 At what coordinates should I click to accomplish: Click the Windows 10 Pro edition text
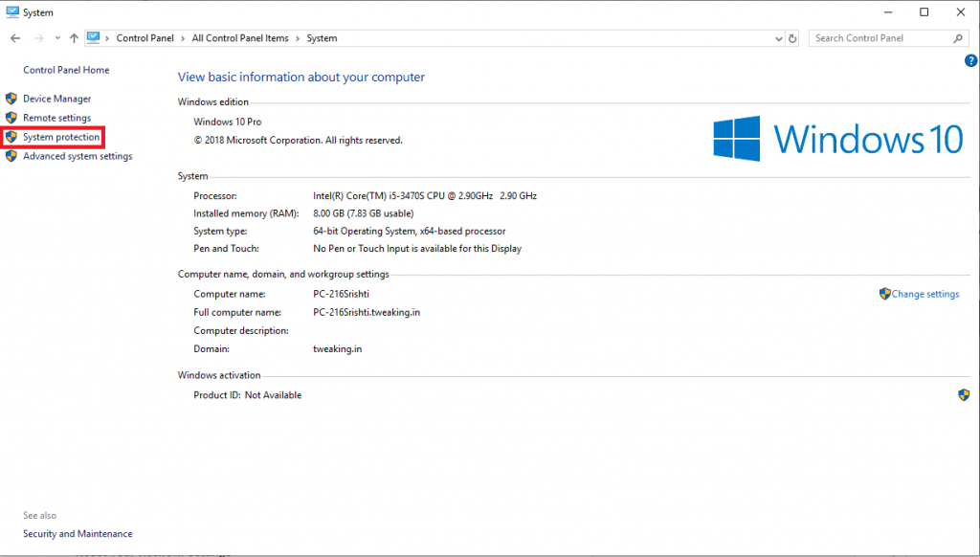click(x=228, y=122)
